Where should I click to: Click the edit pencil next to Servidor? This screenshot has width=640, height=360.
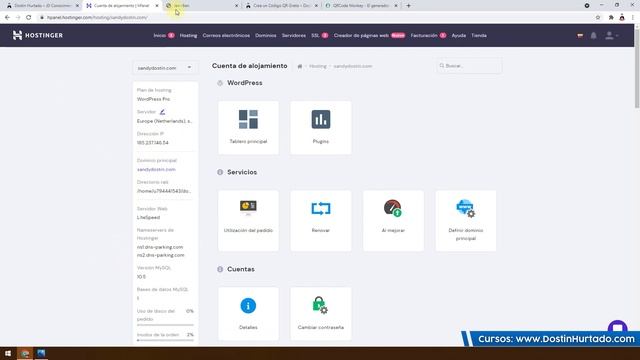pos(162,112)
